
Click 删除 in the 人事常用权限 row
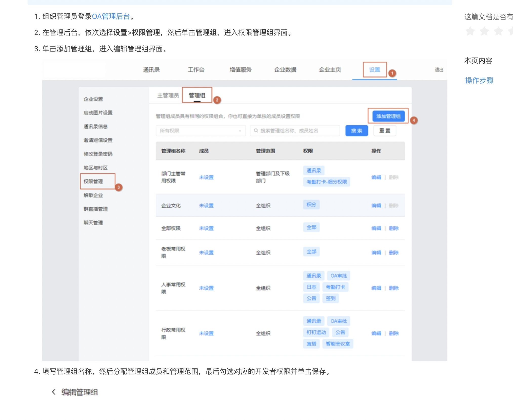click(x=394, y=288)
